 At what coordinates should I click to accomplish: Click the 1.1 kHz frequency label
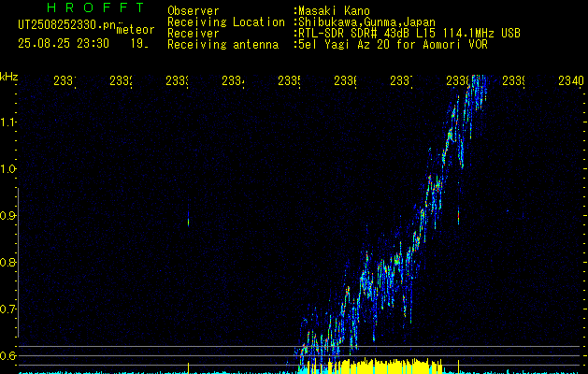point(7,122)
